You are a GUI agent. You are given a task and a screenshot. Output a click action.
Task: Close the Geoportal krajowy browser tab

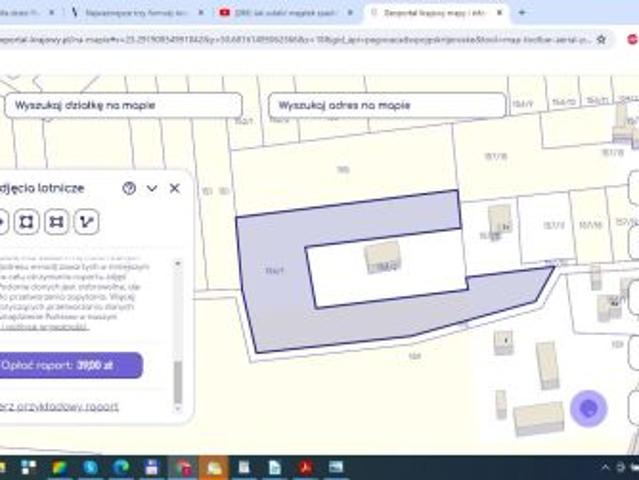[499, 13]
